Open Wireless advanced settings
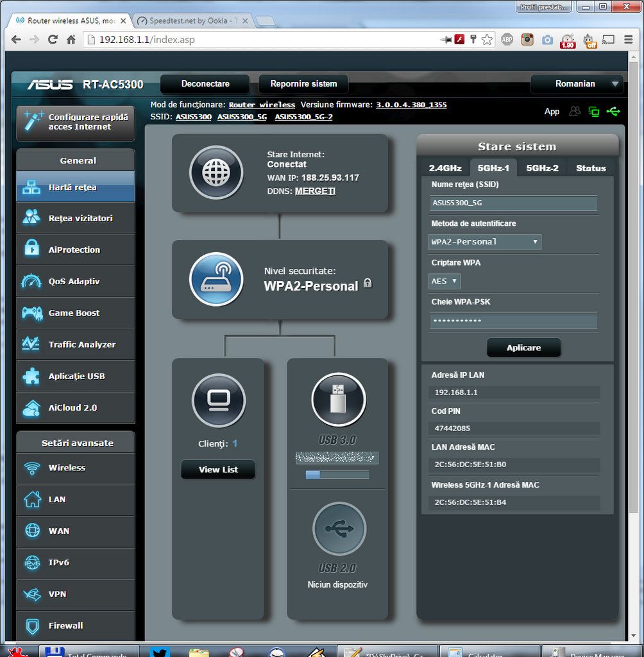 [x=76, y=468]
